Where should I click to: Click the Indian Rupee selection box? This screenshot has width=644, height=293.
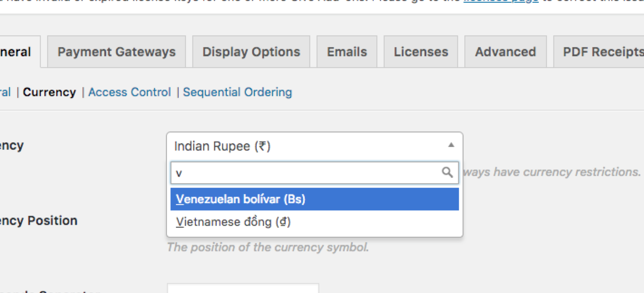click(315, 146)
